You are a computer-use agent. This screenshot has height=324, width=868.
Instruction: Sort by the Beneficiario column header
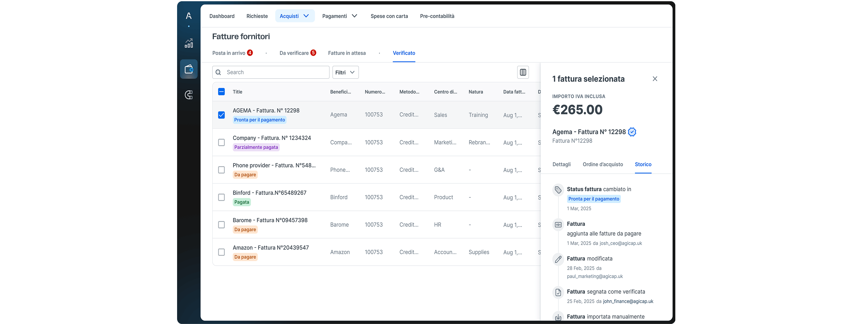coord(341,92)
